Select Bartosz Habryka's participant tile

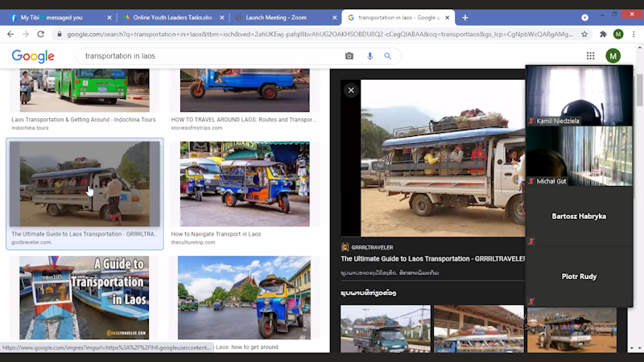579,216
